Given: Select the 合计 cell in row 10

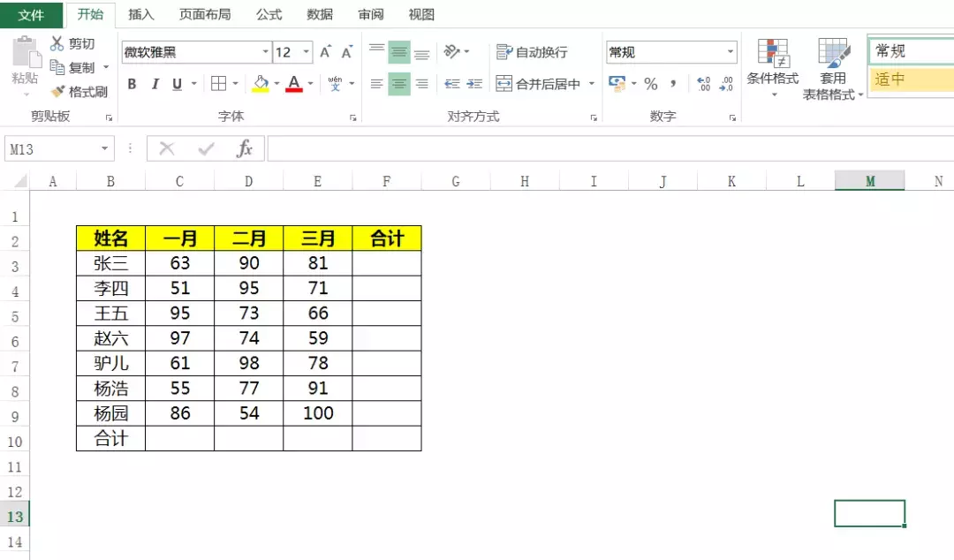Looking at the screenshot, I should pos(110,438).
